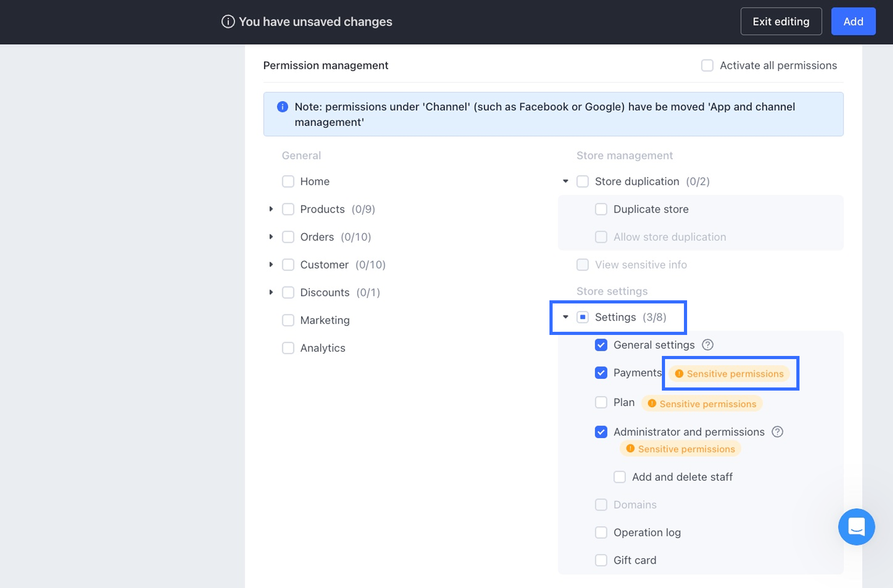Tick the Marketing permission checkbox
The height and width of the screenshot is (588, 893).
(x=288, y=320)
